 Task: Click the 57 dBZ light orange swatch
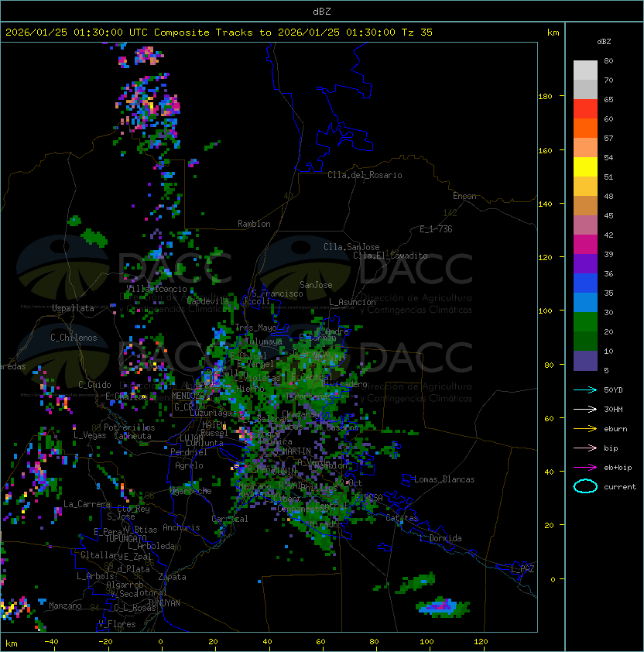click(585, 148)
